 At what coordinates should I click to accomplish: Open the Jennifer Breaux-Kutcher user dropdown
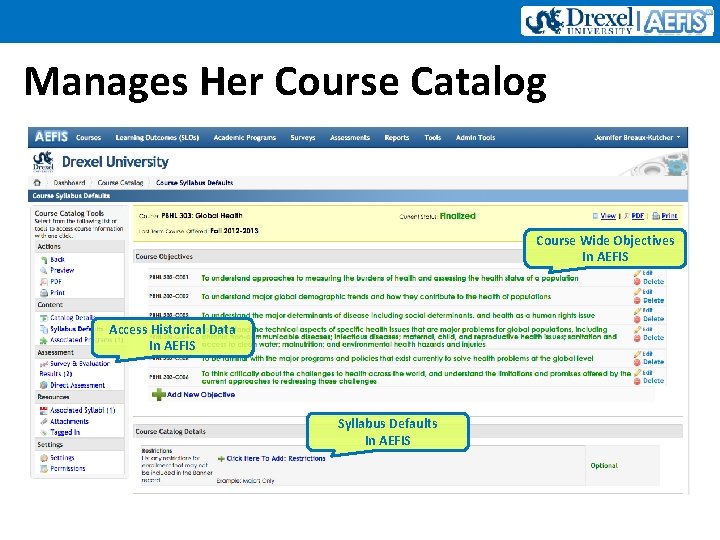tap(637, 137)
